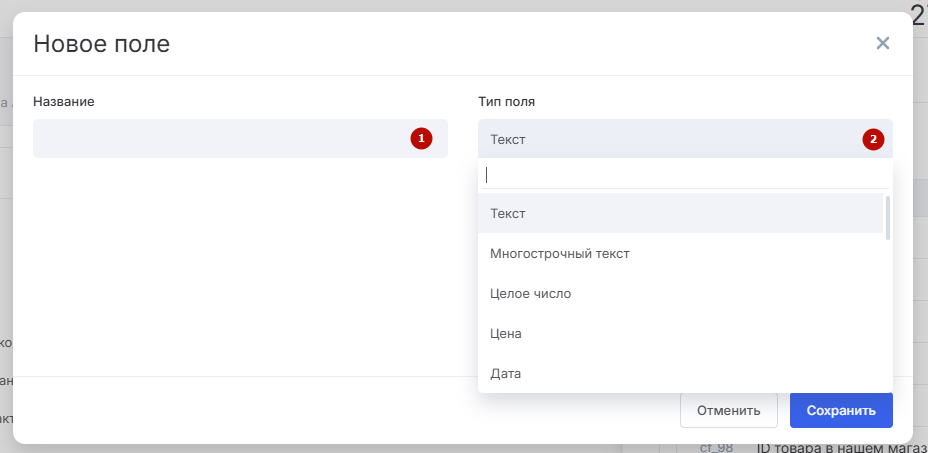Click the cf_98 code behind dialog
Image resolution: width=928 pixels, height=453 pixels.
click(x=717, y=448)
